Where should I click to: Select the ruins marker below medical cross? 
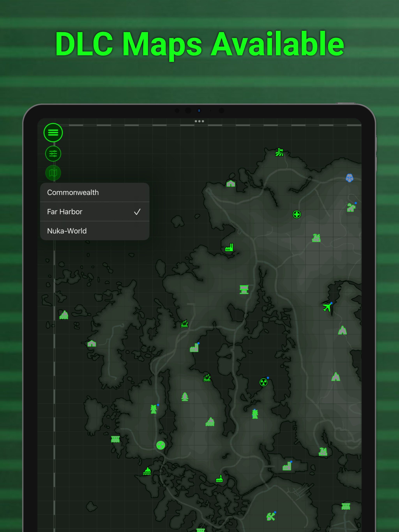tap(316, 238)
